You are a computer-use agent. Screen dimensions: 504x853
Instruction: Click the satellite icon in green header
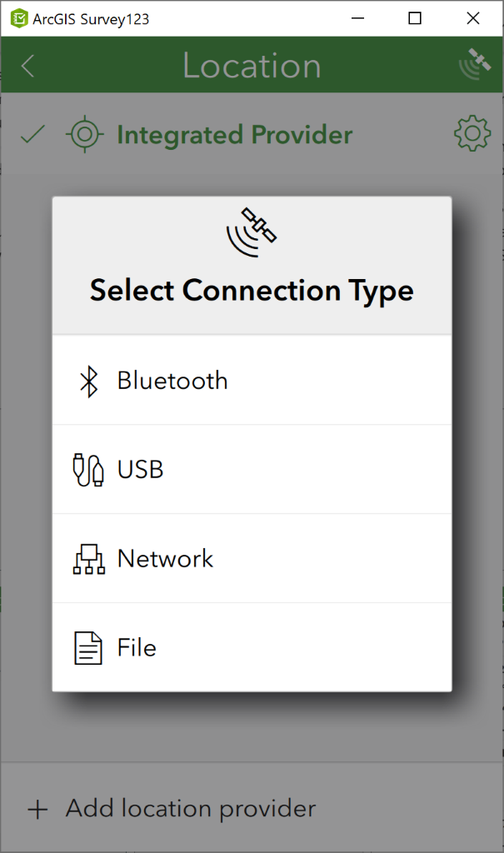click(475, 64)
